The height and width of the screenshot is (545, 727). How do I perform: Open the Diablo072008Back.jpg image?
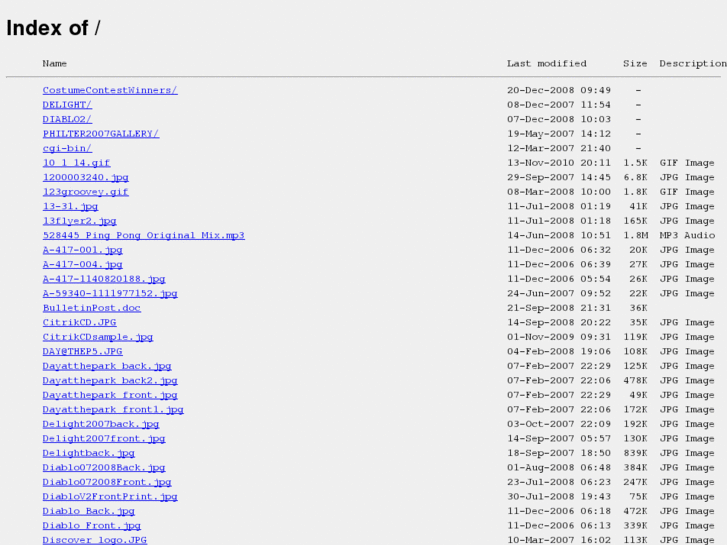tap(104, 468)
